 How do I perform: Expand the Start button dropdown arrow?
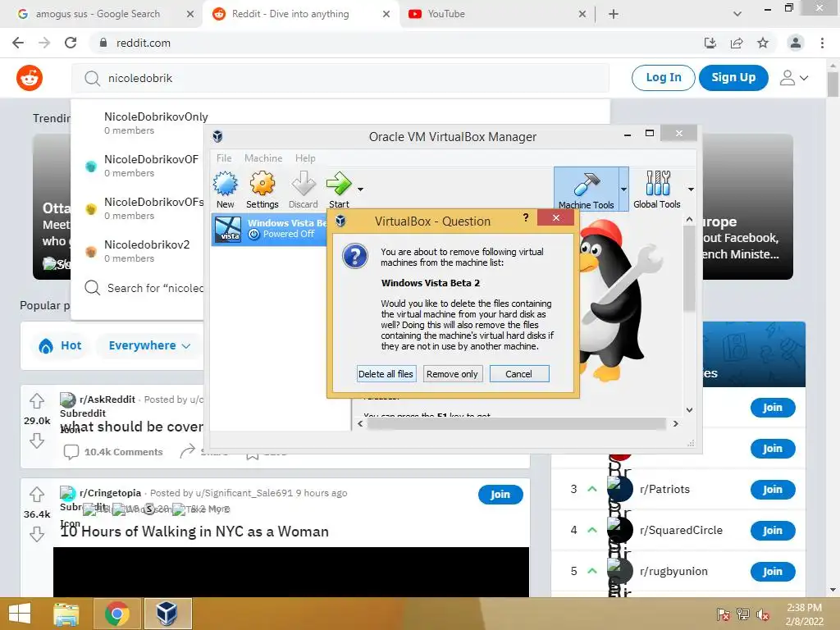pyautogui.click(x=361, y=189)
